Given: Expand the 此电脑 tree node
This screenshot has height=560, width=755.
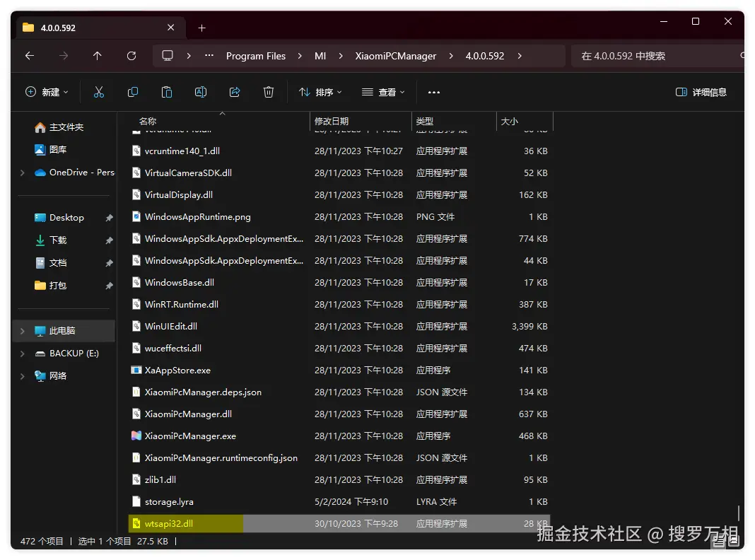Looking at the screenshot, I should pyautogui.click(x=22, y=331).
